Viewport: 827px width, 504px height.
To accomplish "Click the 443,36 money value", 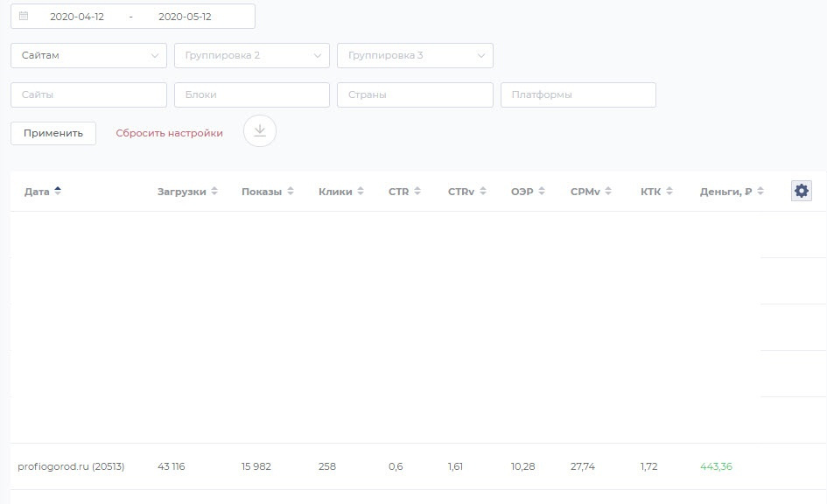I will (716, 466).
